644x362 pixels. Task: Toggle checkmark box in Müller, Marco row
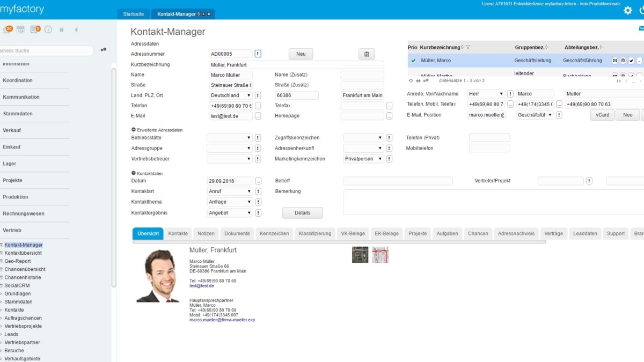click(x=631, y=61)
